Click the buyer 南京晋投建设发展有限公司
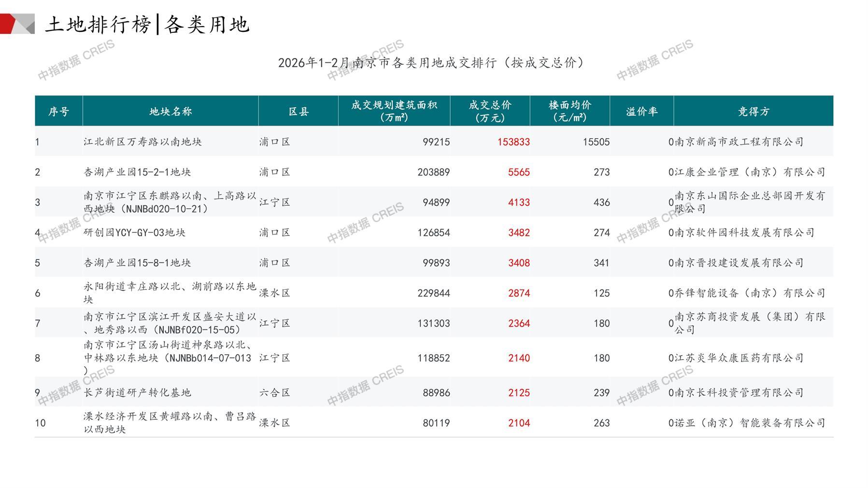This screenshot has width=868, height=488. [x=739, y=263]
